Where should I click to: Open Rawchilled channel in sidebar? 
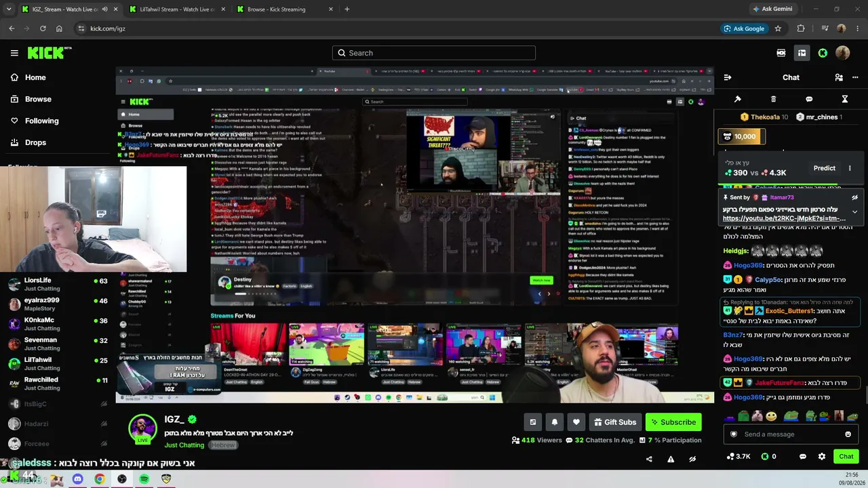58,384
